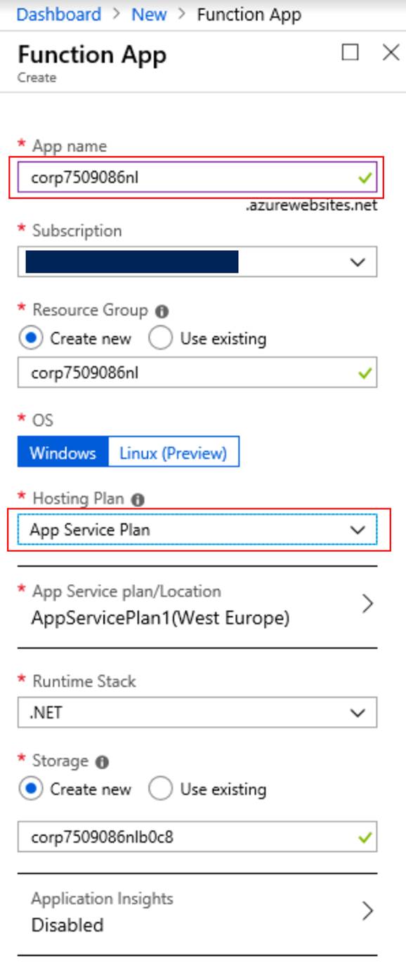This screenshot has width=406, height=980.
Task: Choose Windows as the OS
Action: click(63, 452)
